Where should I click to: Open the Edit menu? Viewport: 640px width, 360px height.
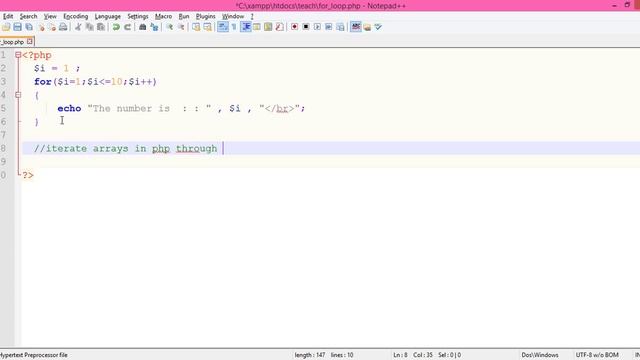tap(8, 16)
